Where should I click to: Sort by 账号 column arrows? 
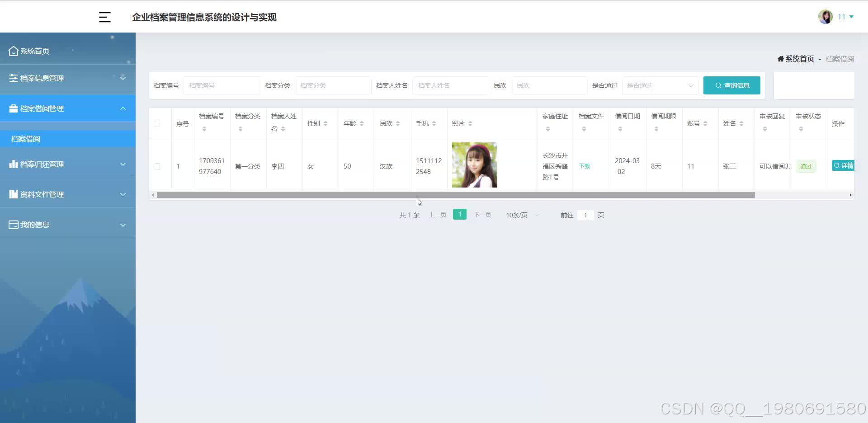coord(705,124)
